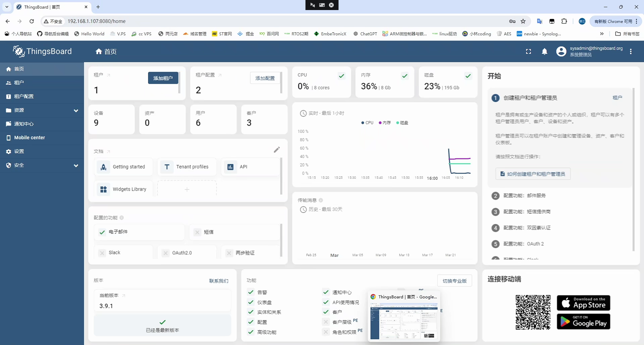Click the ThingsBoard logo
The width and height of the screenshot is (644, 345).
[42, 51]
